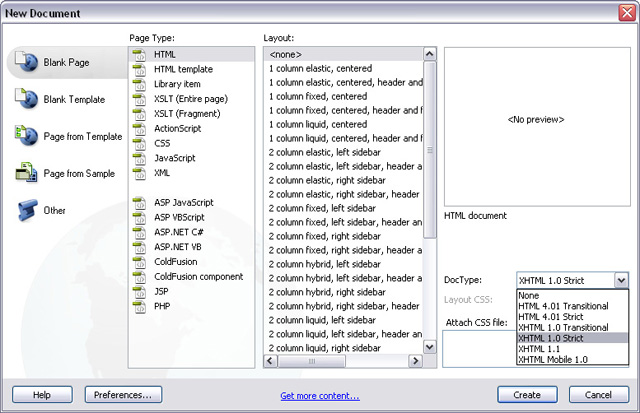Select '1 column fixed, centered' layout
The height and width of the screenshot is (413, 640).
click(x=344, y=96)
